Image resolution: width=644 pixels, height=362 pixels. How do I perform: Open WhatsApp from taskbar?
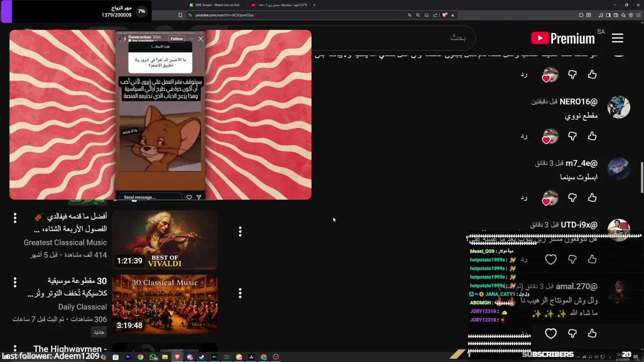point(152,357)
